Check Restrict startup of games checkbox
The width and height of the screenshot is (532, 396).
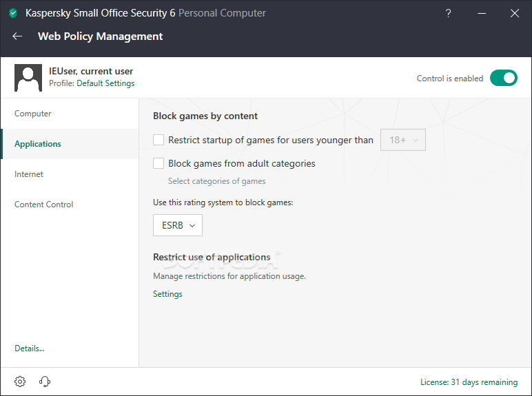[158, 140]
